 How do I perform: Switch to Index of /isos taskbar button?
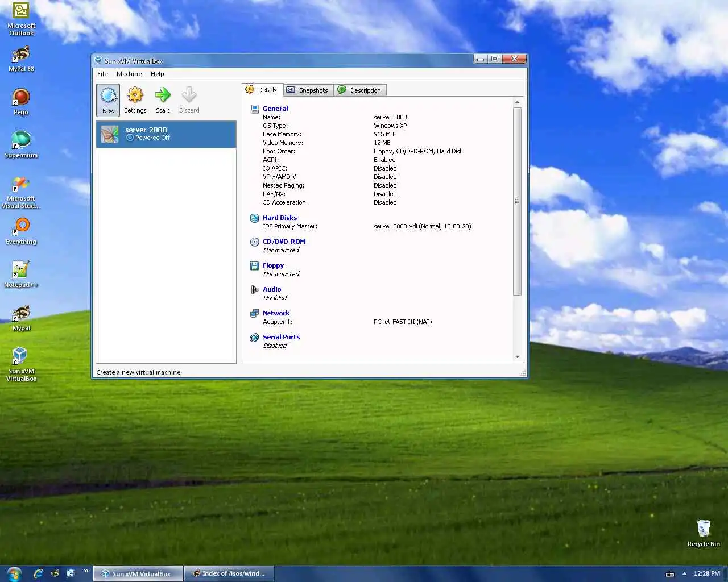tap(229, 573)
